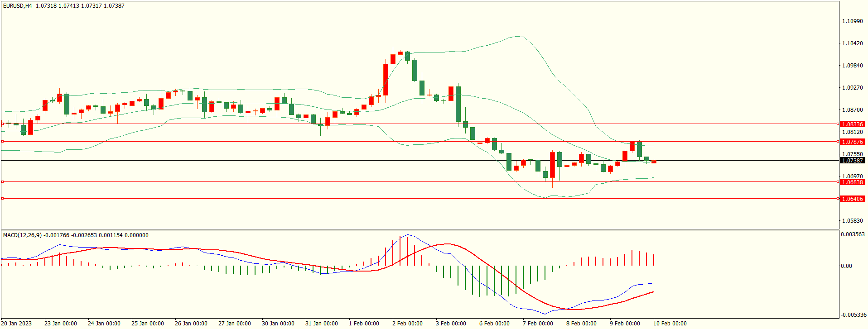
Task: Select the 1.06406 red line left handle
Action: point(2,198)
